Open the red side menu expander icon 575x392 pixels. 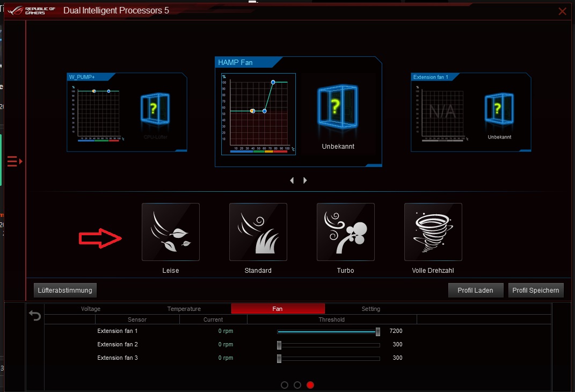pos(14,161)
